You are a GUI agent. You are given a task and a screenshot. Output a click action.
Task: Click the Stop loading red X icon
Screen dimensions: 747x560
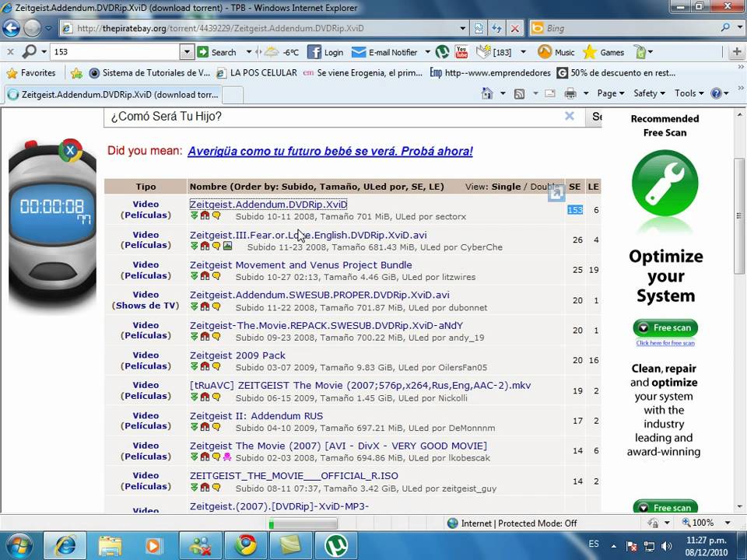(x=515, y=28)
